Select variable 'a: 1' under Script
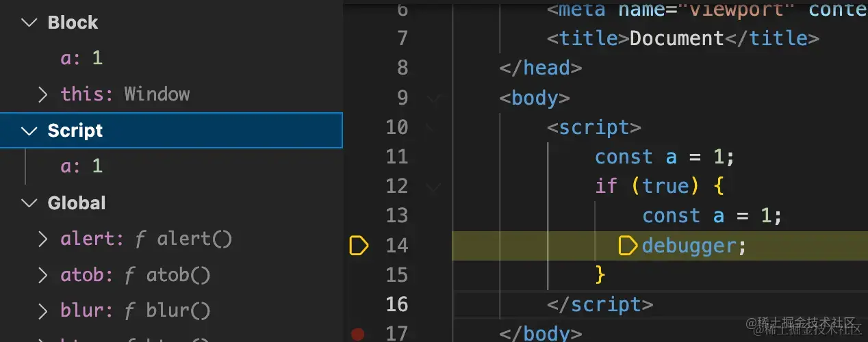 click(x=81, y=166)
